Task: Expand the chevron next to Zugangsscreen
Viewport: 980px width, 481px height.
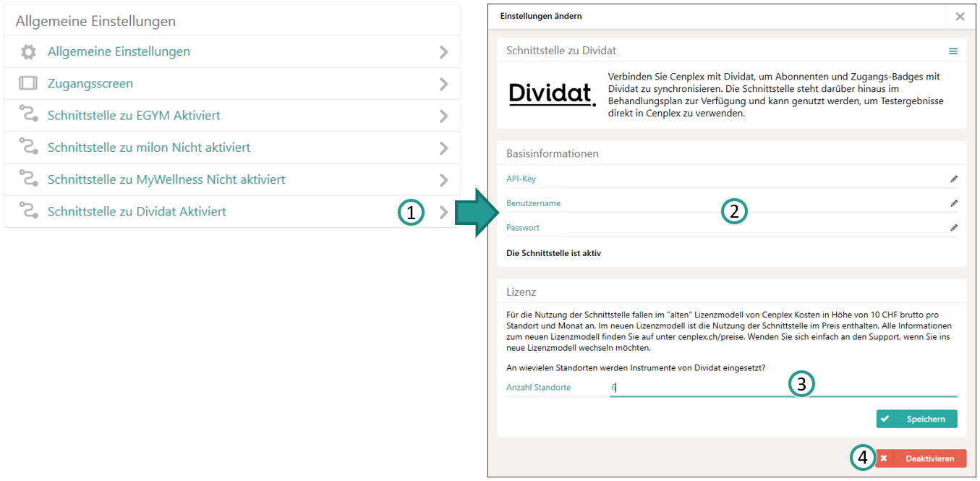Action: pos(444,83)
